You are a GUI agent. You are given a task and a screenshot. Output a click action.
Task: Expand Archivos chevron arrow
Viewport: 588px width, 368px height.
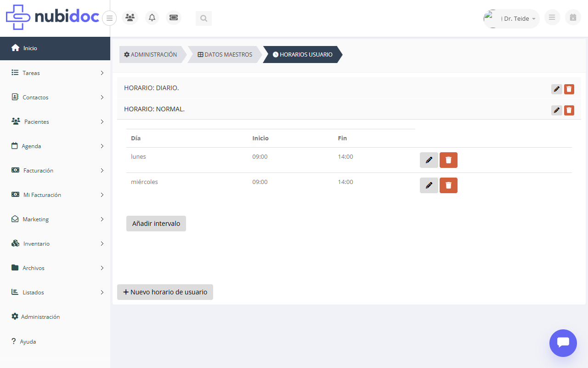point(102,268)
